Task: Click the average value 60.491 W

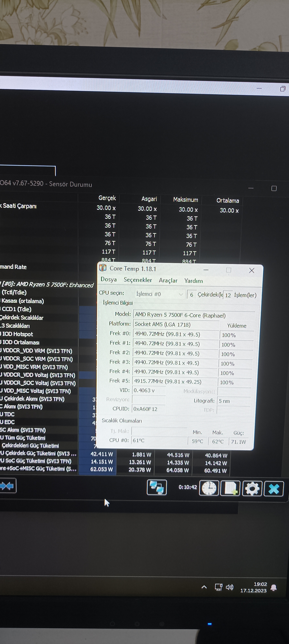Action: 215,471
